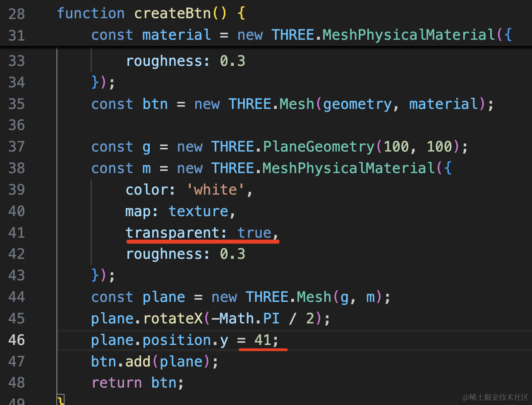Click line number 35 in the gutter
The width and height of the screenshot is (532, 405).
click(x=17, y=104)
